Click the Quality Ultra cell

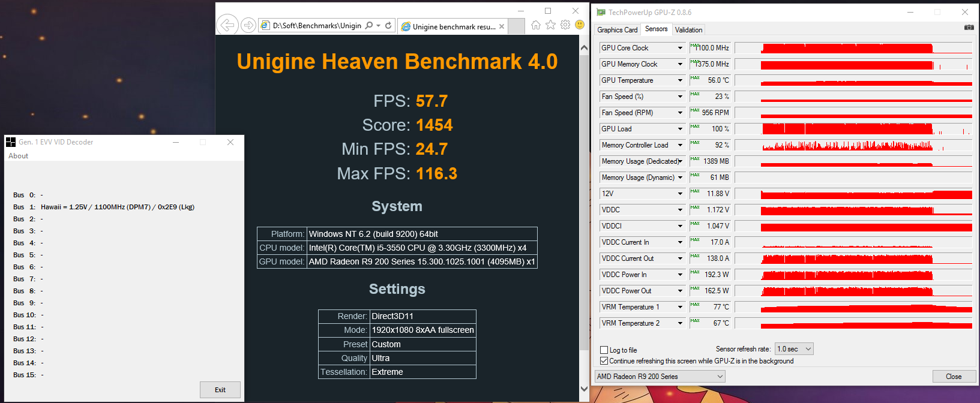pyautogui.click(x=423, y=358)
